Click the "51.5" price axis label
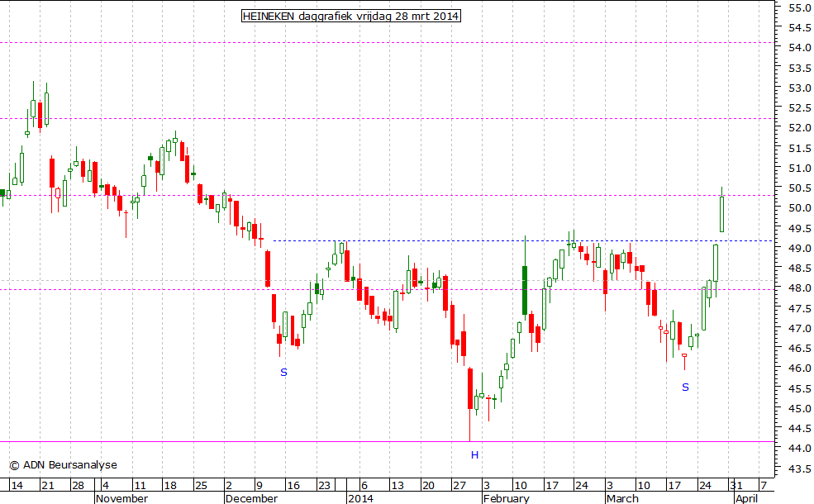This screenshot has width=814, height=504. (800, 149)
